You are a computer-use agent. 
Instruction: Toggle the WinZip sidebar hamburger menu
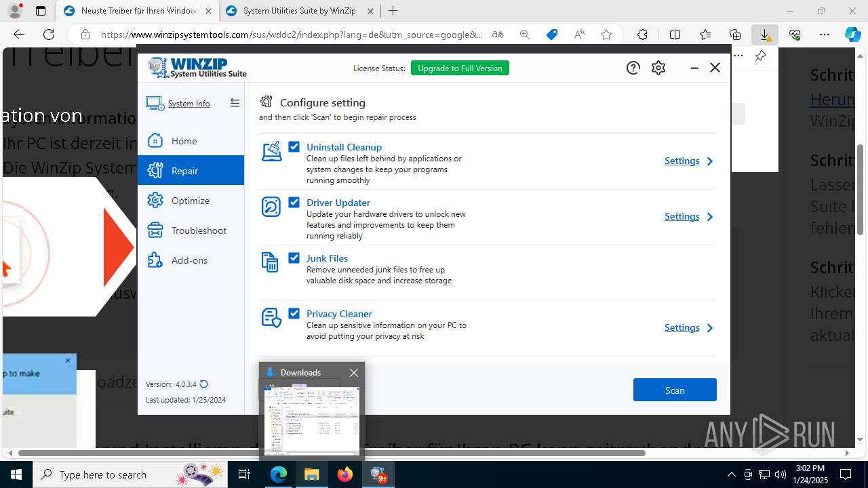click(235, 103)
